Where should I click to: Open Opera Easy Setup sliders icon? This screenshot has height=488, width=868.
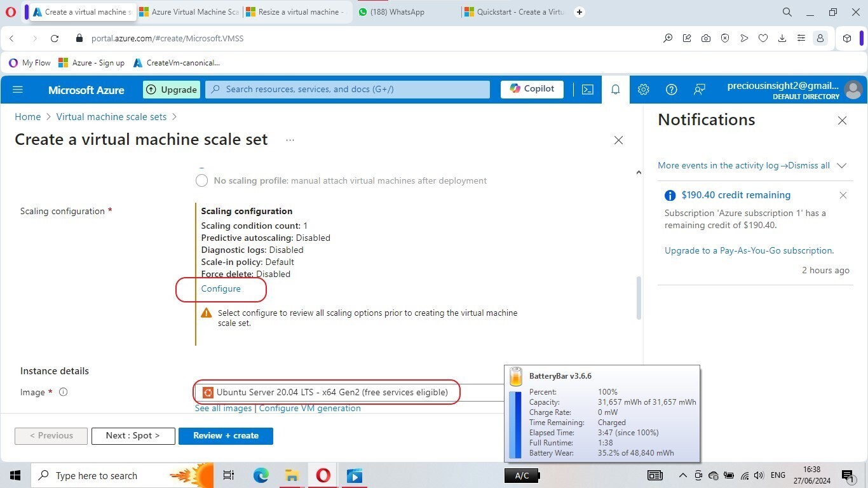(801, 38)
